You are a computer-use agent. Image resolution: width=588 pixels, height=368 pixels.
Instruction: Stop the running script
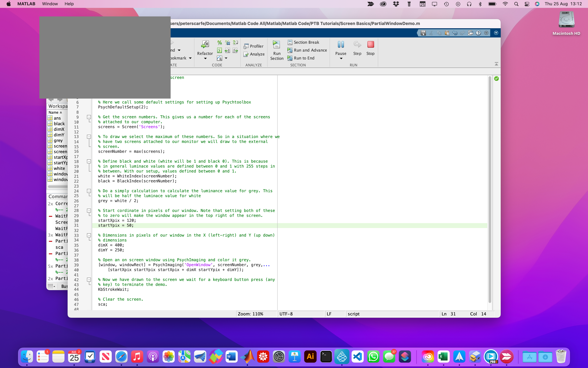371,45
